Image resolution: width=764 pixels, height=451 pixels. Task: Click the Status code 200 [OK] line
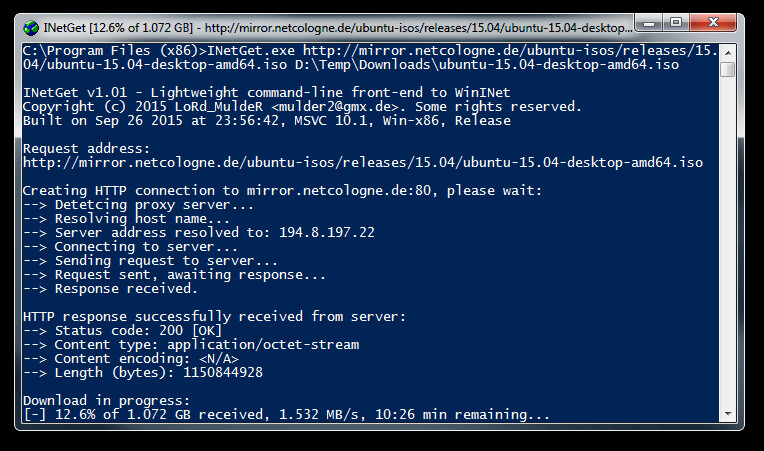122,331
